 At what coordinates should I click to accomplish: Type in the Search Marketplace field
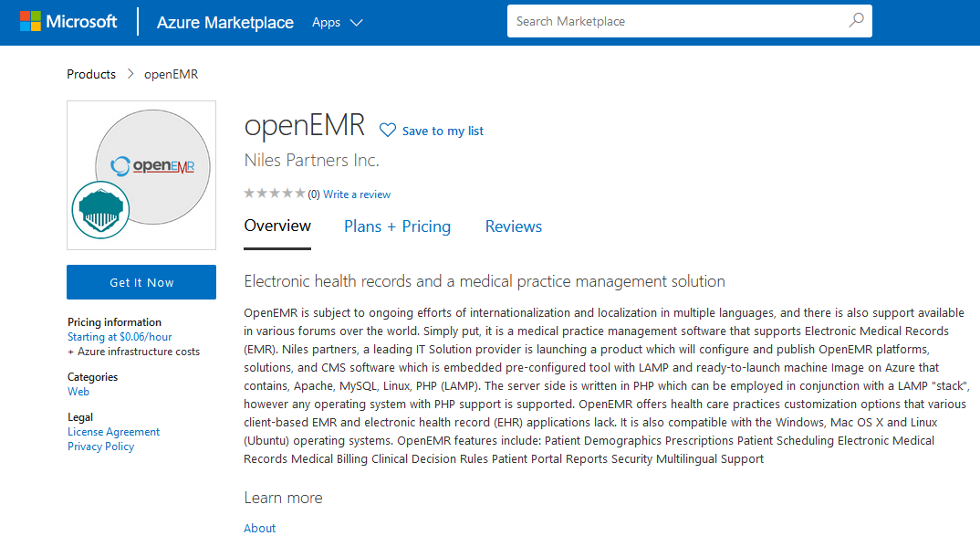click(x=675, y=21)
